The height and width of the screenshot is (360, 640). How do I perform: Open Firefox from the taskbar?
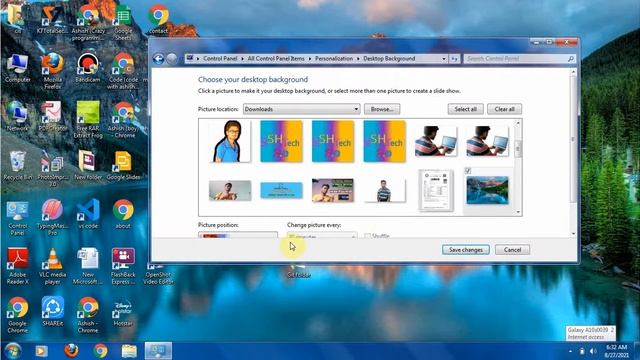pyautogui.click(x=71, y=351)
